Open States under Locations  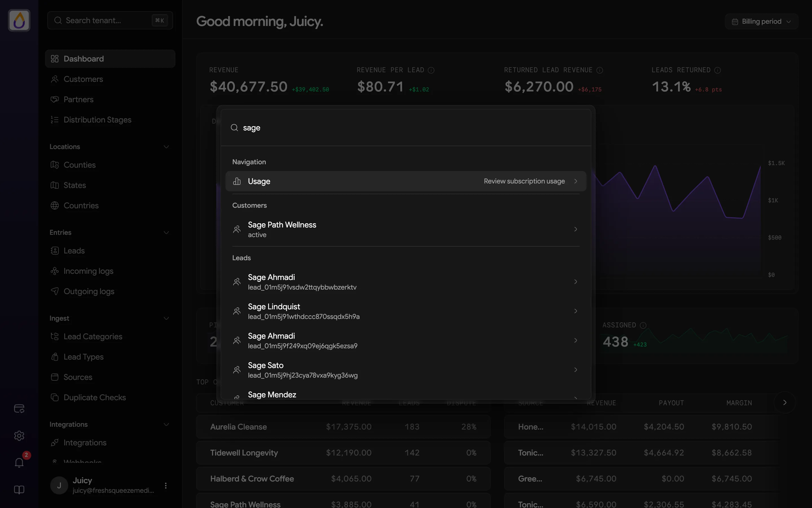[x=110, y=185]
